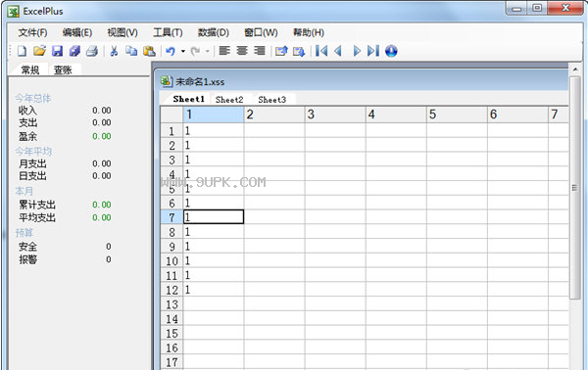Switch to the 常规 tab
Viewport: 588px width, 370px height.
(30, 69)
